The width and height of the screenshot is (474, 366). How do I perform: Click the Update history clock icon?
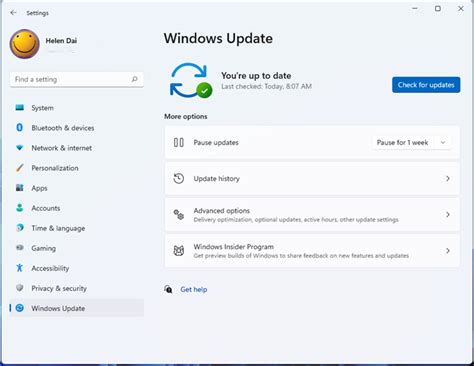click(x=179, y=178)
